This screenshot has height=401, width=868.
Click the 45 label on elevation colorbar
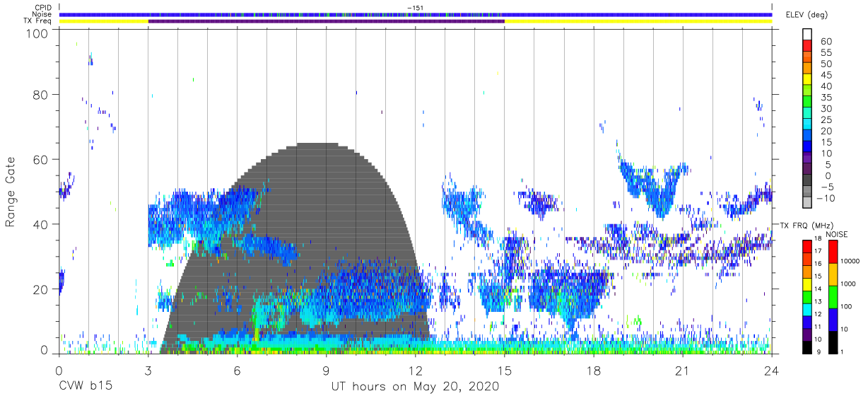click(826, 75)
